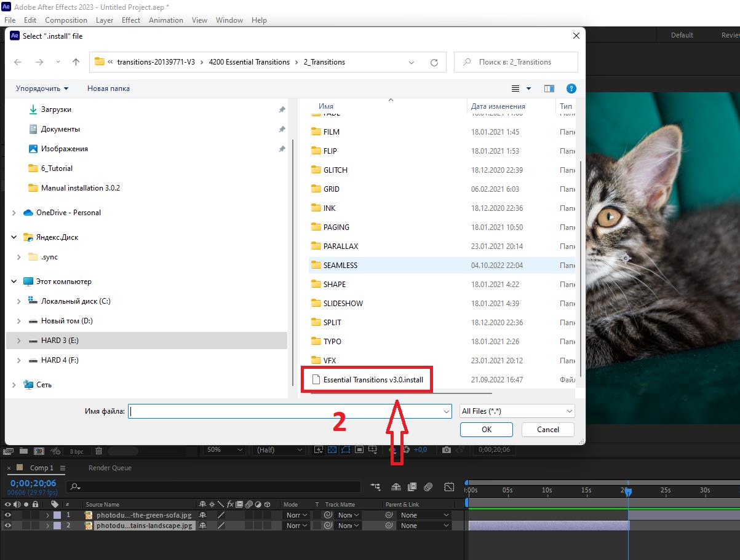
Task: Hide layer 1 with its eye icon
Action: (8, 515)
